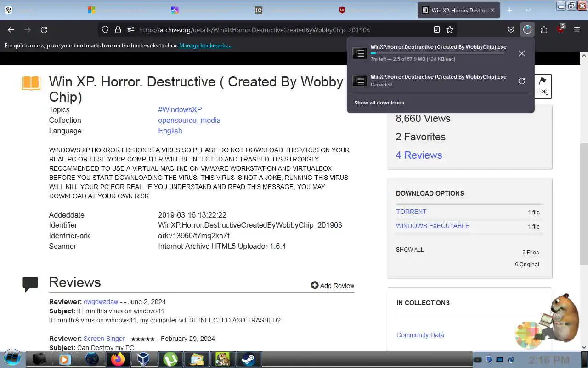
Task: Cancel the in-progress WinXP.Horror.Destructive download
Action: [522, 53]
